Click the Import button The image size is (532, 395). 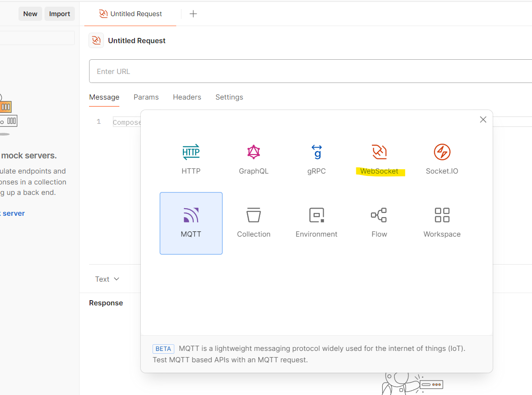click(x=59, y=14)
